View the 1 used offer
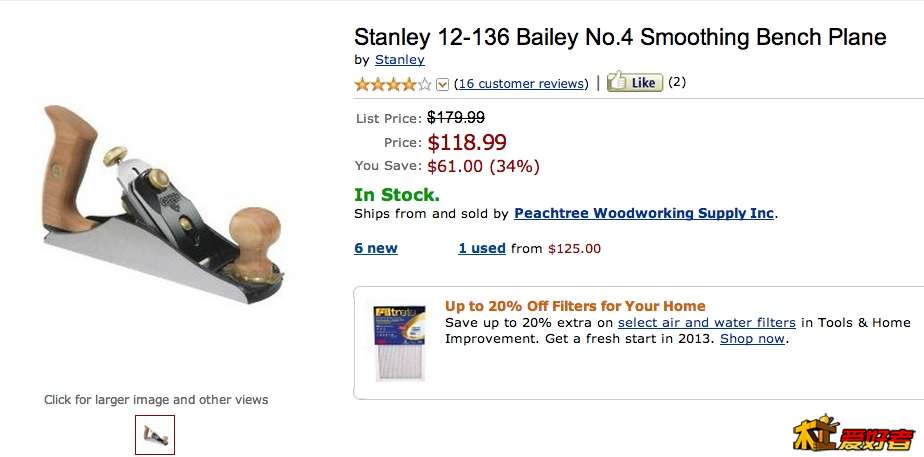This screenshot has height=457, width=924. click(482, 248)
